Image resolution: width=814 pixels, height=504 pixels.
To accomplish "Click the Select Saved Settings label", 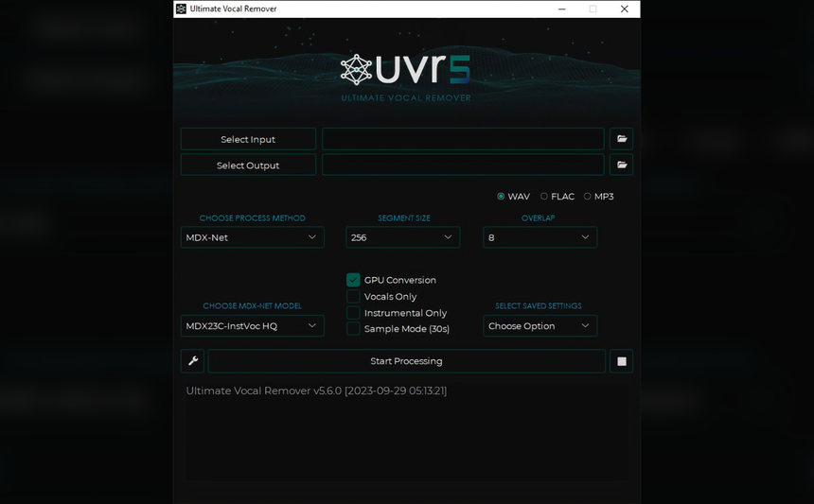I will (x=539, y=306).
